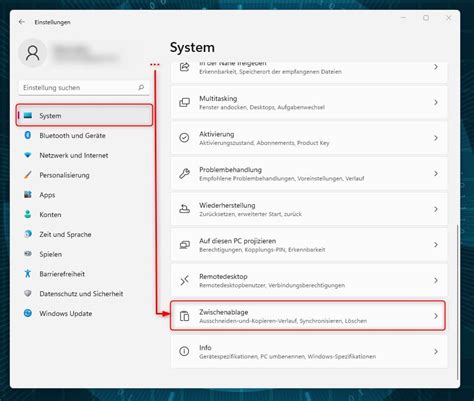474x401 pixels.
Task: Open the Barrierefreiheit label
Action: (62, 274)
